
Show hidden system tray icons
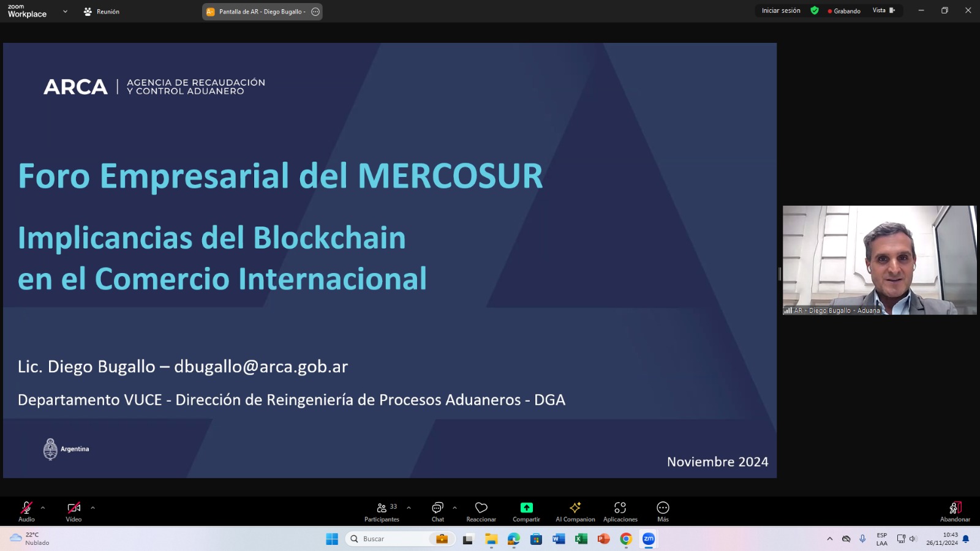point(830,539)
